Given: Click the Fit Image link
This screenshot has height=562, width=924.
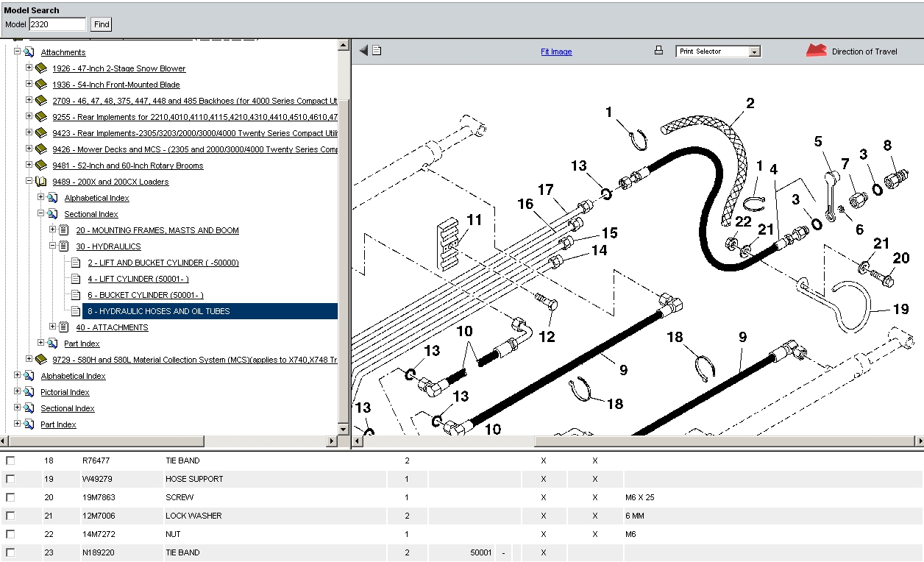Looking at the screenshot, I should (556, 51).
